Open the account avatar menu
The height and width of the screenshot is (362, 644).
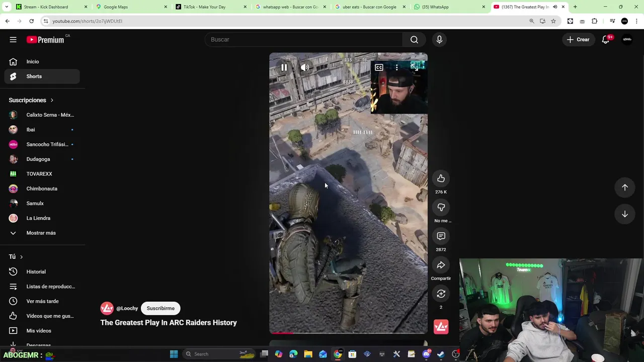627,40
